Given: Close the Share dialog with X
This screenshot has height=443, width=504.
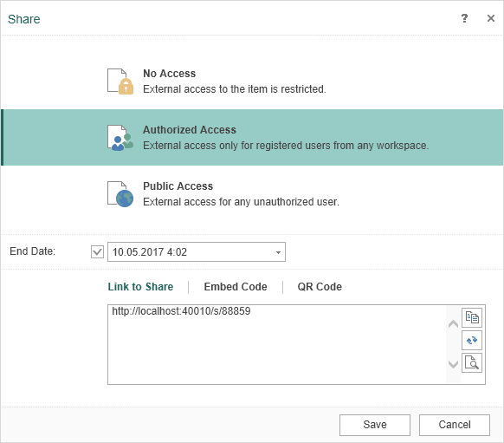Looking at the screenshot, I should click(x=491, y=18).
